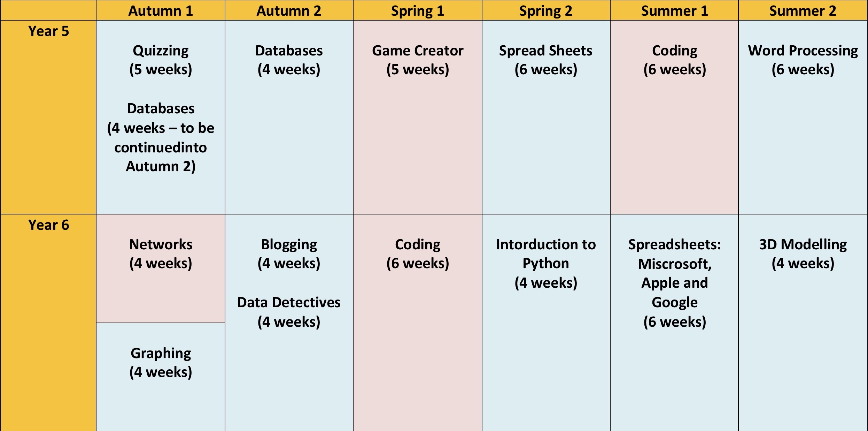The image size is (868, 431).
Task: Select the Spring 2 column header
Action: pos(545,11)
